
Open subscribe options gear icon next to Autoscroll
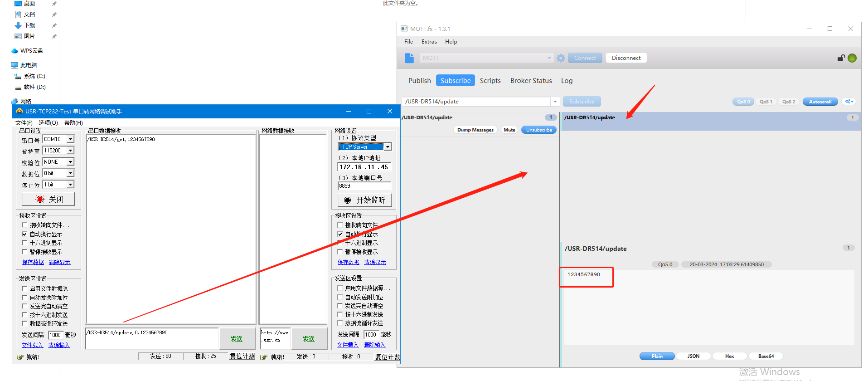(849, 102)
